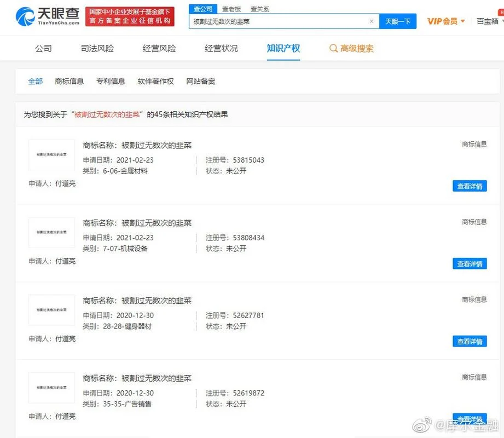Open trademark thumbnail for registration 52619872
This screenshot has width=504, height=438.
tap(52, 388)
